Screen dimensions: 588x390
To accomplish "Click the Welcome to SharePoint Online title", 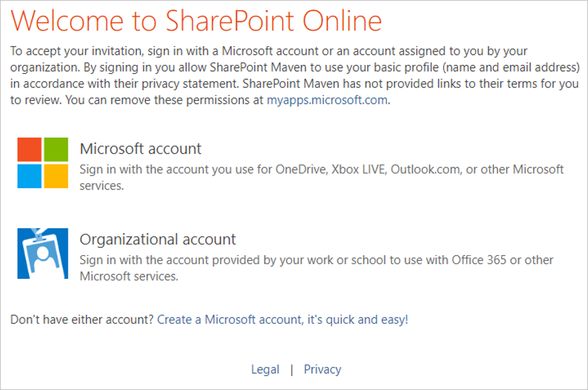I will click(x=196, y=20).
